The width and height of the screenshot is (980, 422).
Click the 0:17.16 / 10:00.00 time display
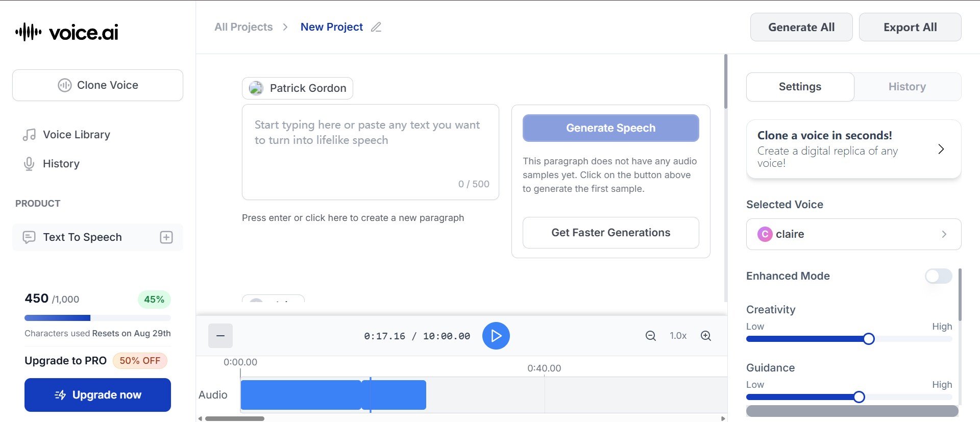pos(417,336)
